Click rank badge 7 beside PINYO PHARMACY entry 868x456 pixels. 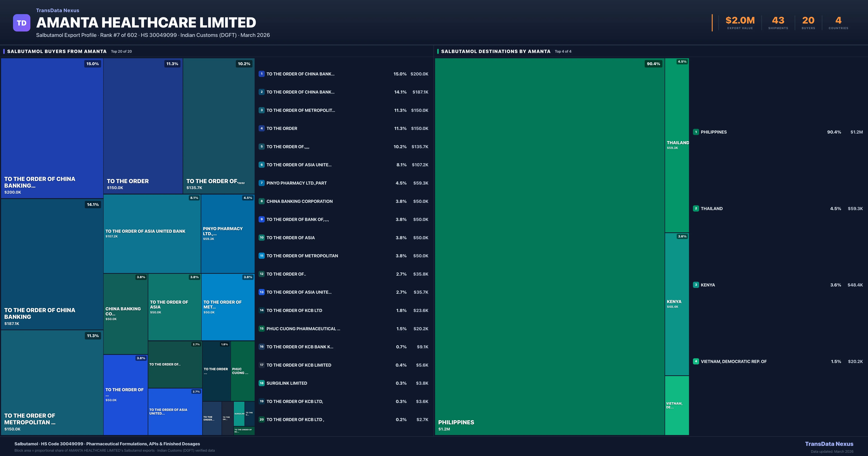tap(261, 183)
